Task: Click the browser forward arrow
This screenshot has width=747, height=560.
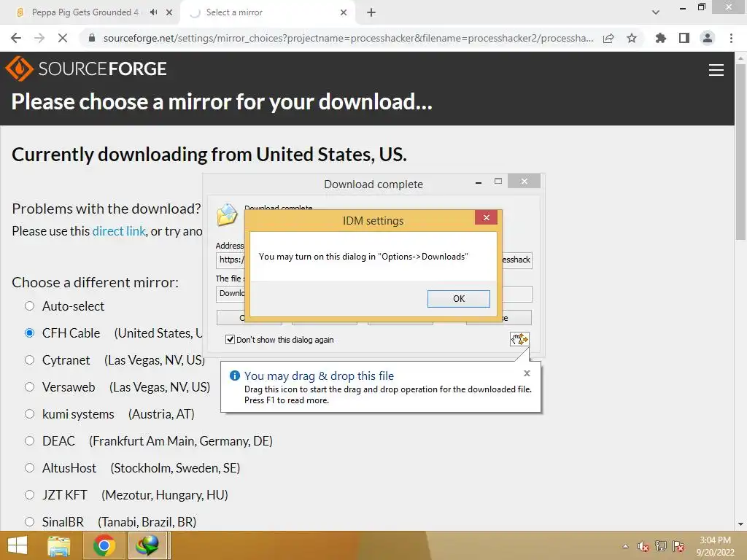Action: [x=39, y=38]
